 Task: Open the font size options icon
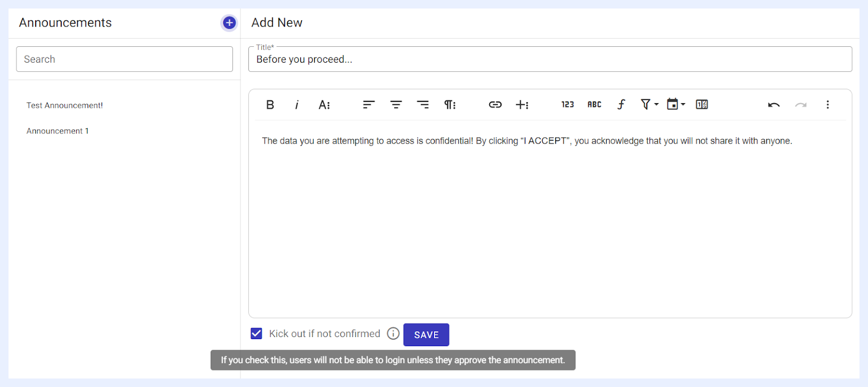[x=324, y=105]
